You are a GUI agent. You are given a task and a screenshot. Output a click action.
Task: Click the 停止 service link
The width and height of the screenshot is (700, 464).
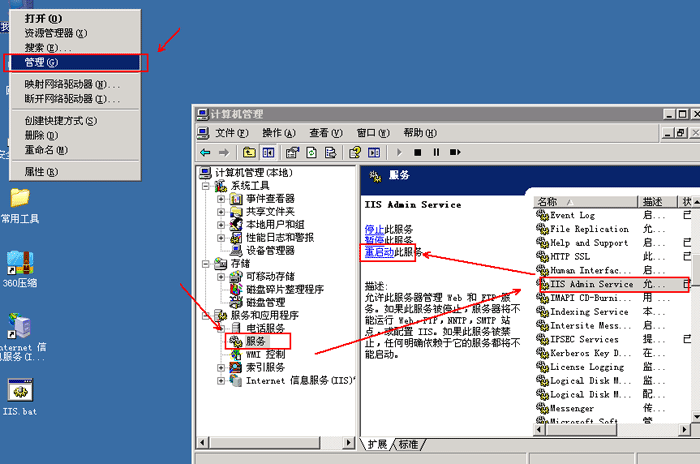(374, 229)
